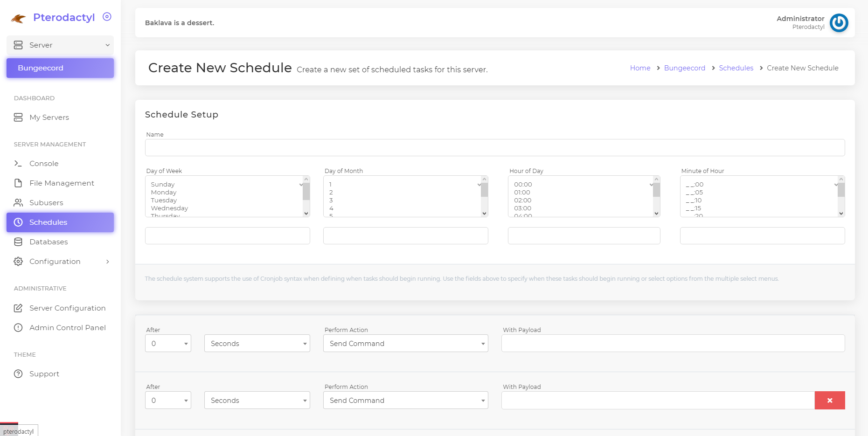Image resolution: width=868 pixels, height=436 pixels.
Task: Open the Support page
Action: (x=44, y=374)
